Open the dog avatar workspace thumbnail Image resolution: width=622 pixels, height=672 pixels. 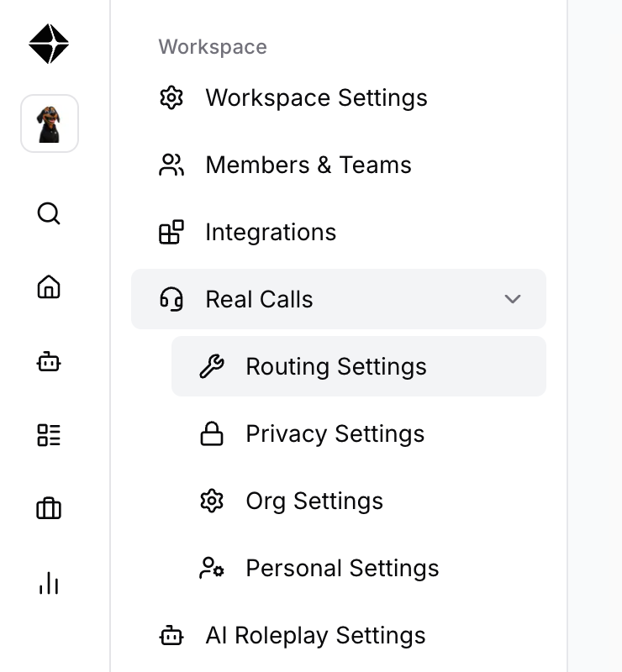point(50,123)
